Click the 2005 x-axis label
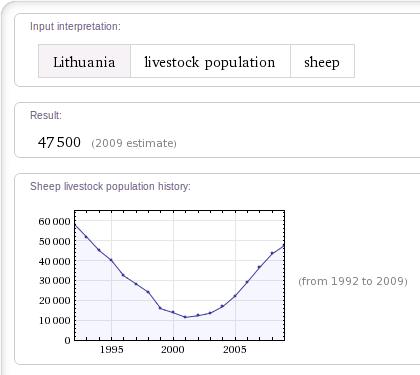The width and height of the screenshot is (420, 375). click(235, 350)
